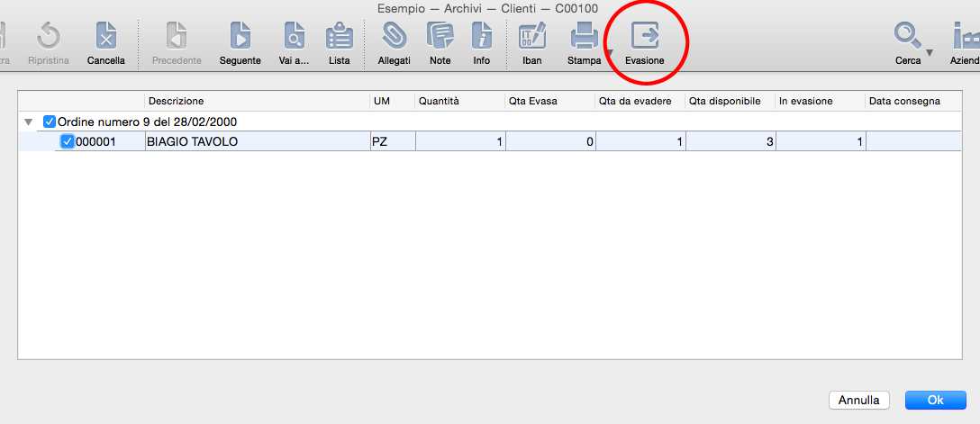Go to Seguente record
The height and width of the screenshot is (424, 980).
click(240, 36)
